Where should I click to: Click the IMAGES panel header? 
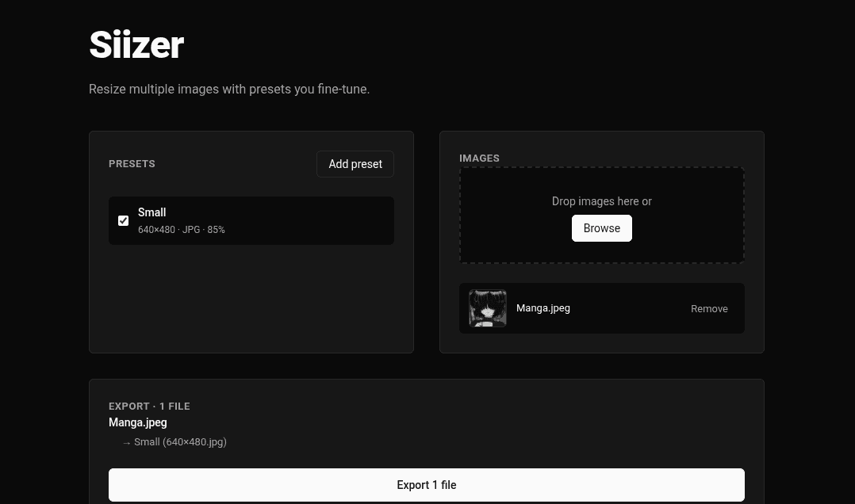[x=479, y=158]
